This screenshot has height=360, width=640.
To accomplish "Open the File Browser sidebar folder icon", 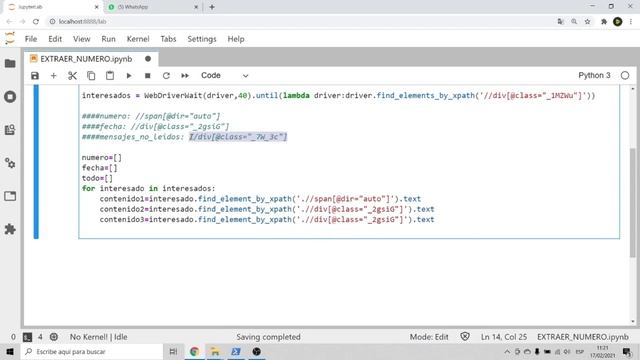I will 10,64.
